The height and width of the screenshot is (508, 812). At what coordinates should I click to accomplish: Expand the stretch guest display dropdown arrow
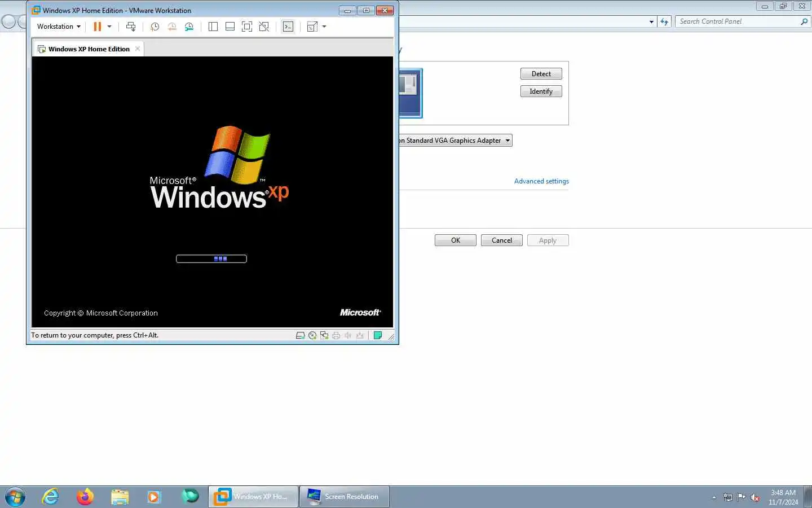click(x=324, y=27)
